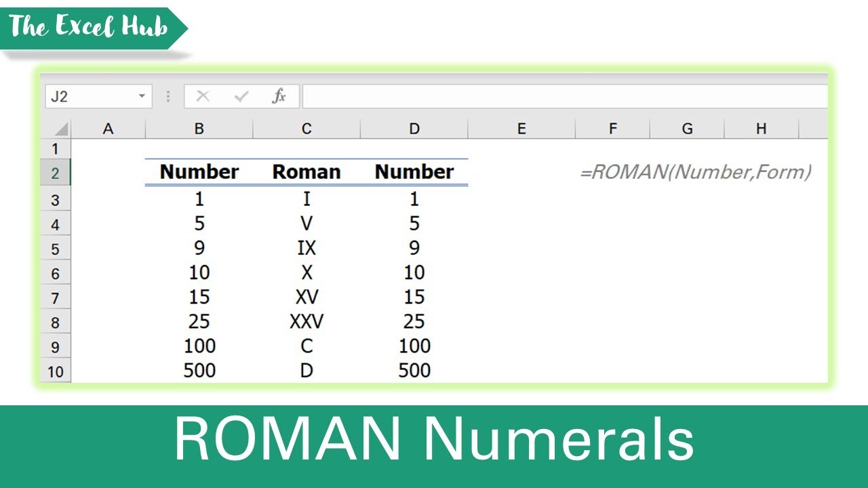This screenshot has width=868, height=488.
Task: Select the Roman numeral 'XXV' cell
Action: click(x=307, y=321)
